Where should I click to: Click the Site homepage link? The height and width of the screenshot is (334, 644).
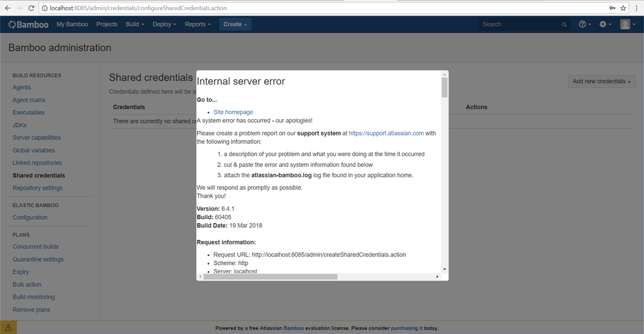point(233,112)
